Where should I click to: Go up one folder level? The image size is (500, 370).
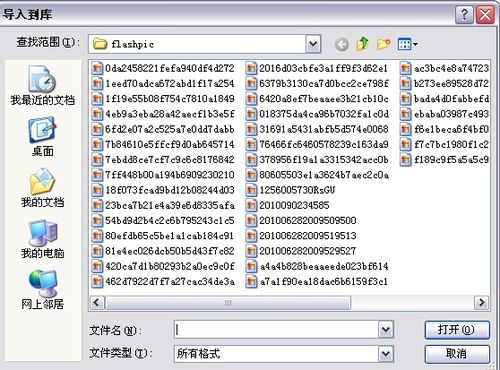362,44
